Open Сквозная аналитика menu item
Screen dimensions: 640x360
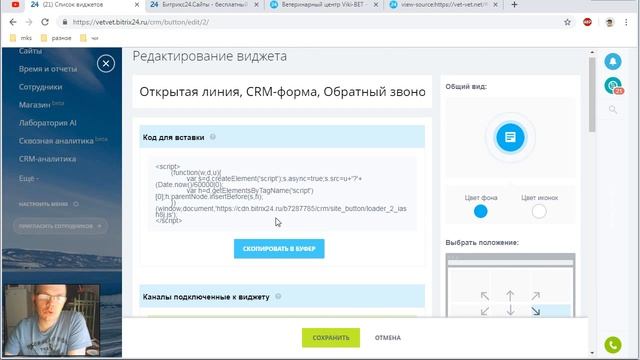(x=56, y=141)
